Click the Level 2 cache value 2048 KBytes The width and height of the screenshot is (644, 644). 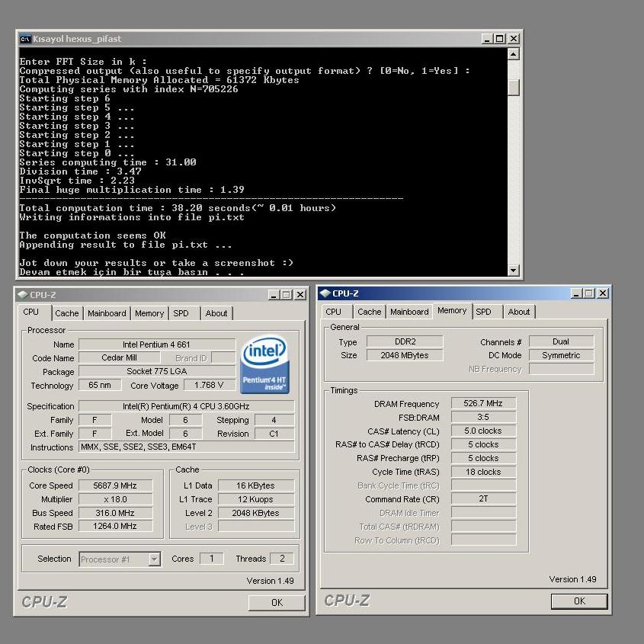tap(256, 513)
